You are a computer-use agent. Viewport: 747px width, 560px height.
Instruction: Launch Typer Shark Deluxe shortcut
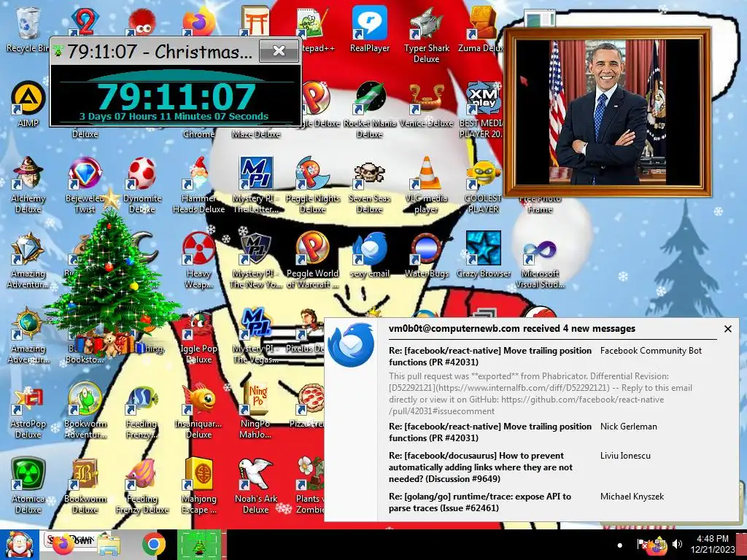426,34
